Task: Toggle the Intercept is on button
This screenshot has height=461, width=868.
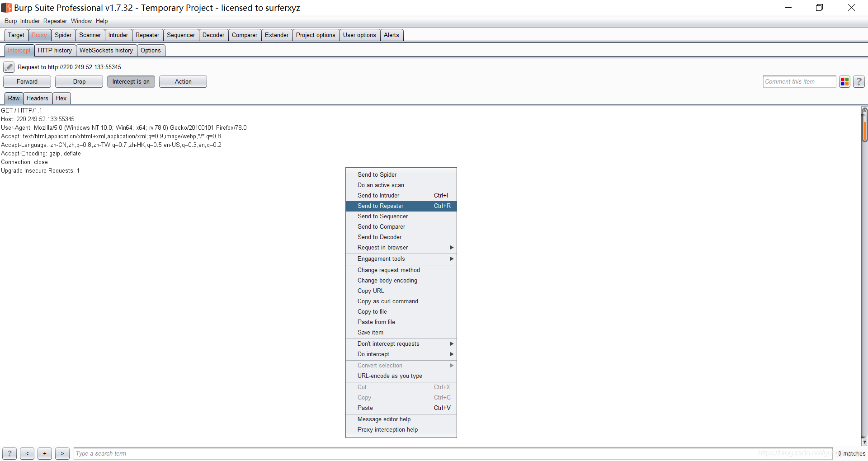Action: pos(131,82)
